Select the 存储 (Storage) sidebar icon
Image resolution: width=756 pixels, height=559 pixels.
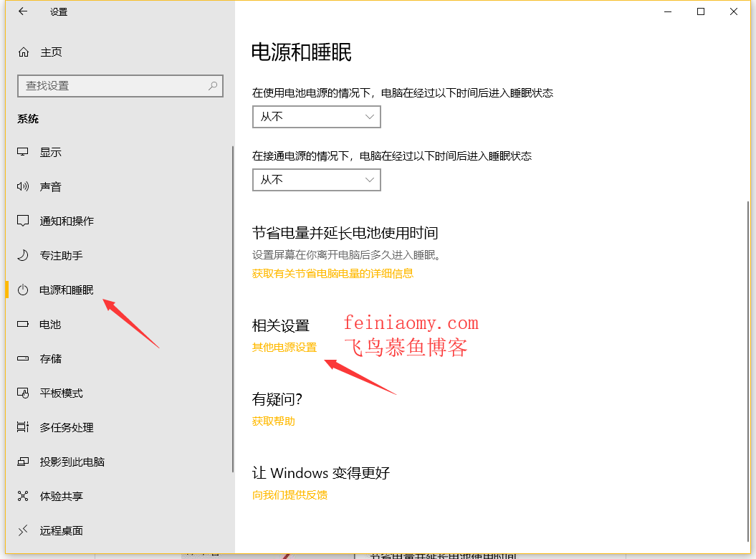22,358
